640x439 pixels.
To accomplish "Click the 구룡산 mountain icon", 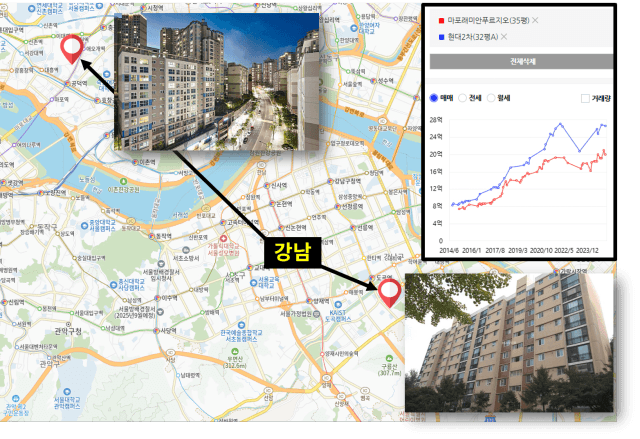I will 390,358.
